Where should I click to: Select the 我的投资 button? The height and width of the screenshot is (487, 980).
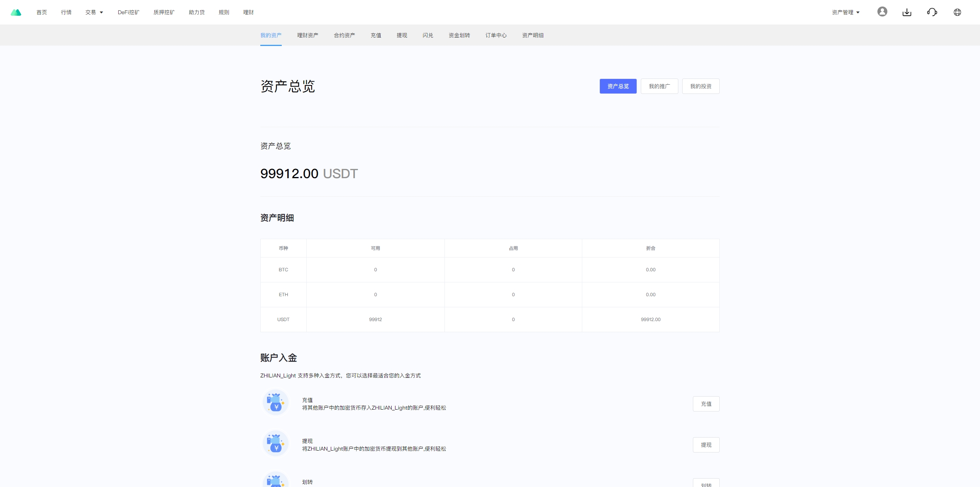[x=701, y=86]
